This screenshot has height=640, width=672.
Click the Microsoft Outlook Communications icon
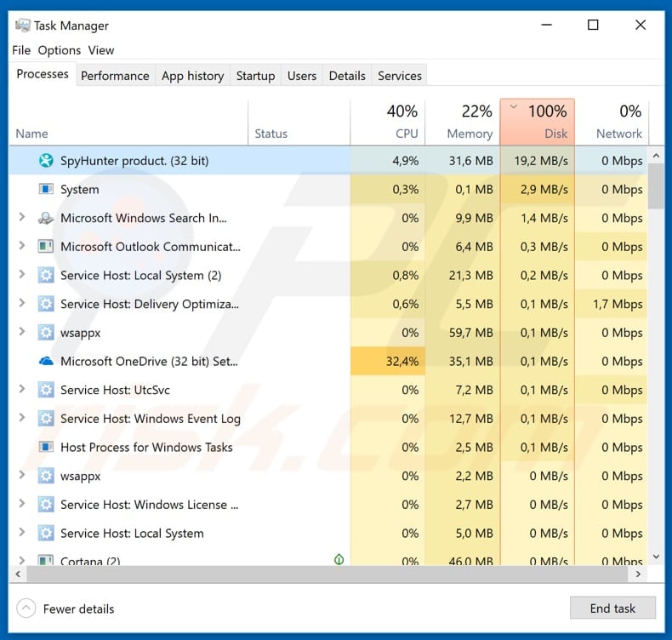click(46, 247)
